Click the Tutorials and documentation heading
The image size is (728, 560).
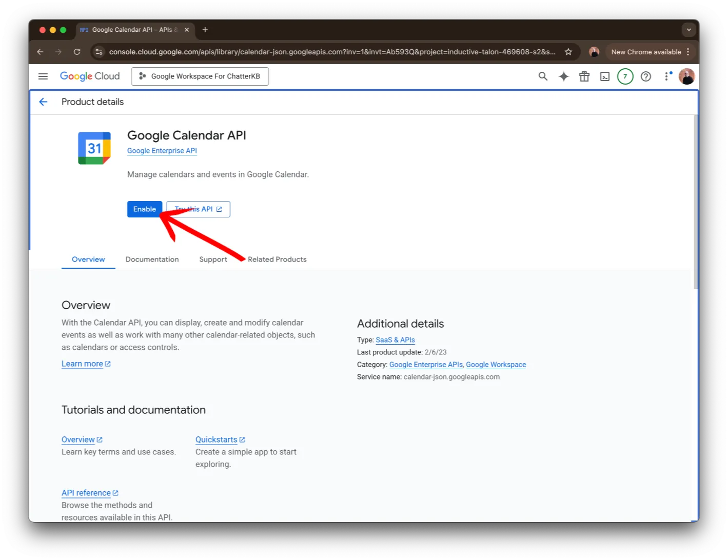(x=133, y=410)
